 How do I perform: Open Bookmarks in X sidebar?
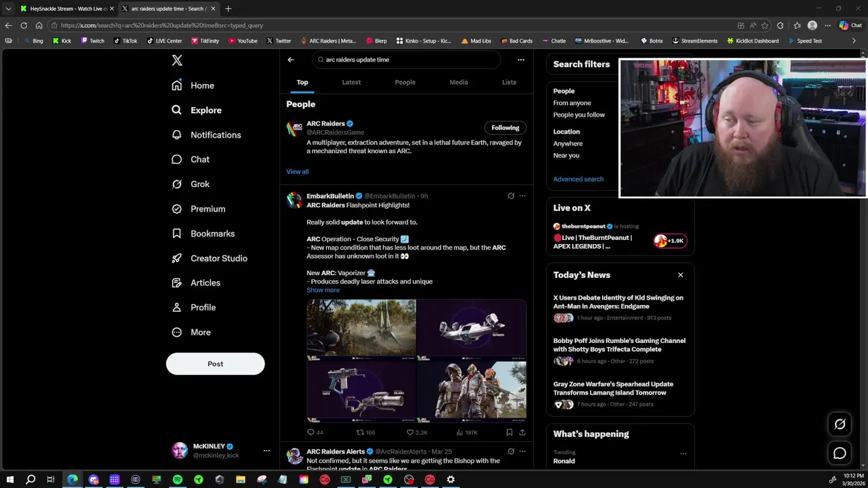203,233
